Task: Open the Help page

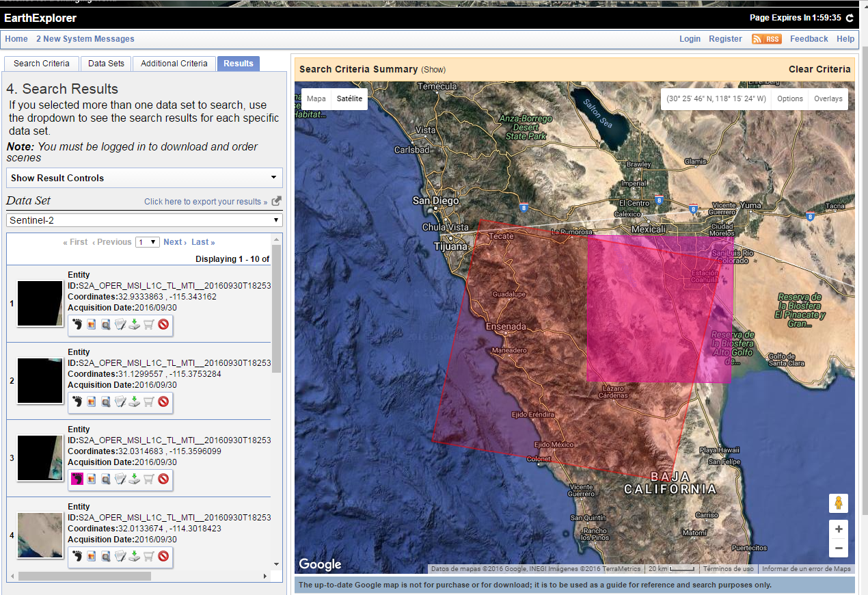Action: point(845,39)
